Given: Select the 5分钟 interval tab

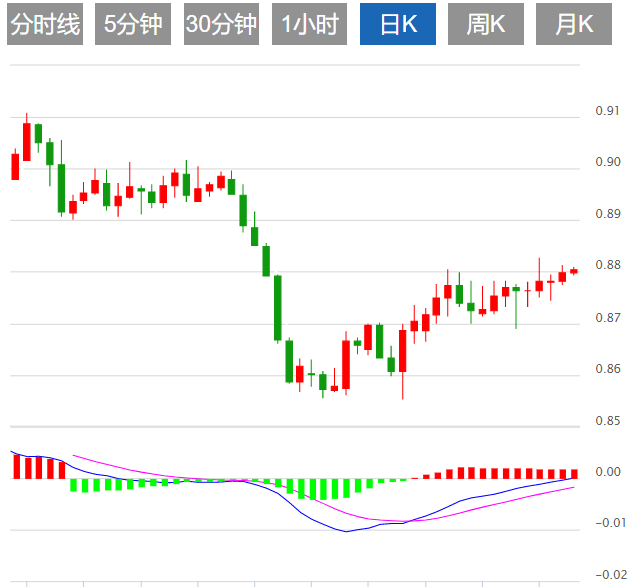Looking at the screenshot, I should click(x=133, y=24).
